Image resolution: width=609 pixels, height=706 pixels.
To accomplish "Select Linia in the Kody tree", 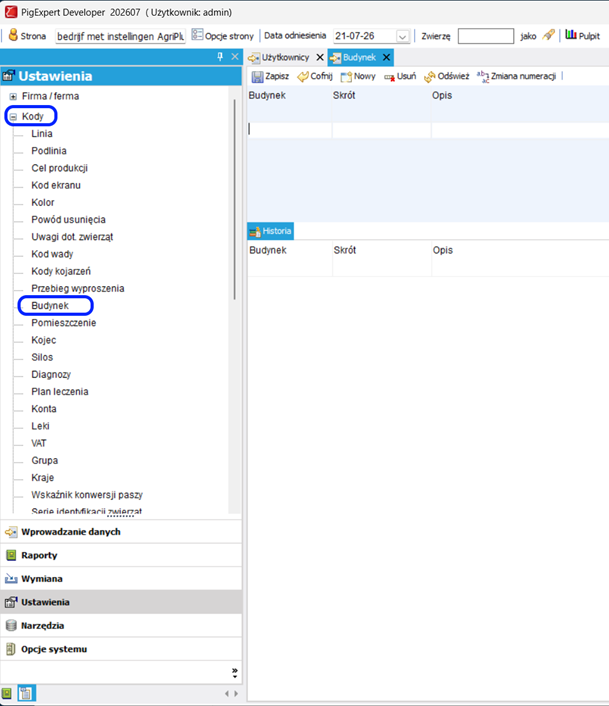I will (x=42, y=134).
